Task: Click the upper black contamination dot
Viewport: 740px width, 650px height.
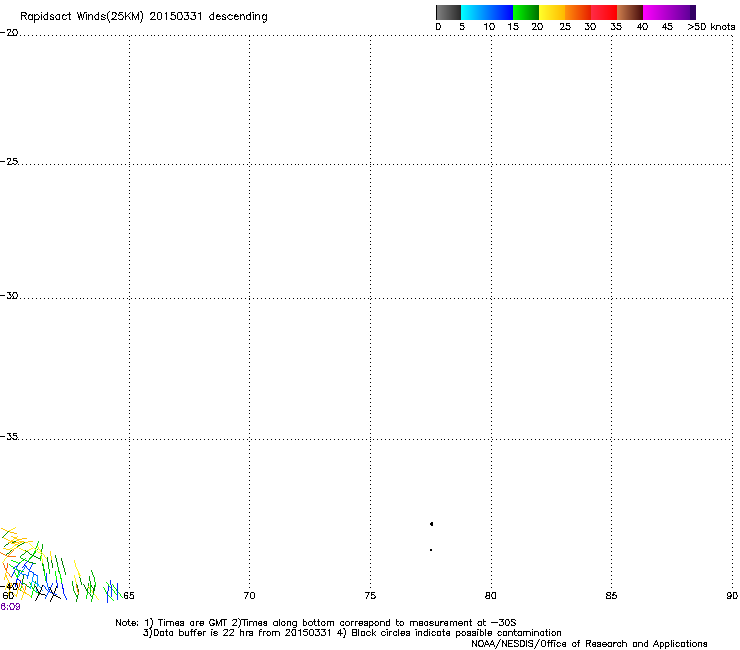Action: (431, 524)
